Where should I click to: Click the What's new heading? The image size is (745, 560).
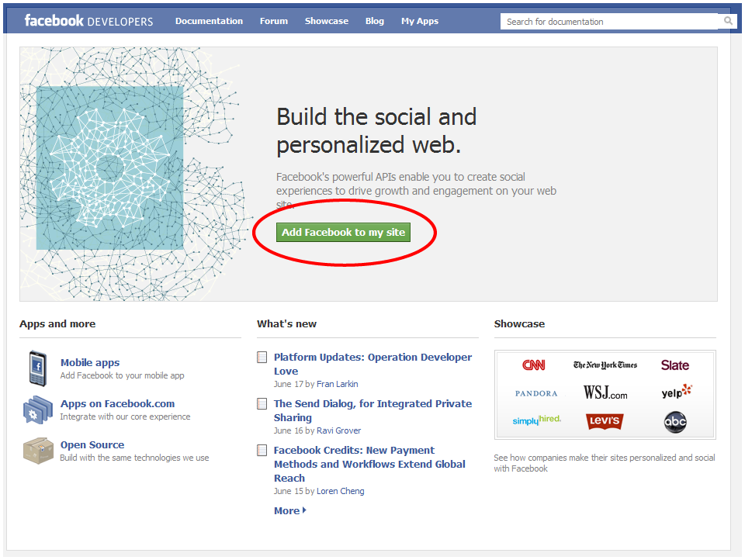tap(286, 324)
